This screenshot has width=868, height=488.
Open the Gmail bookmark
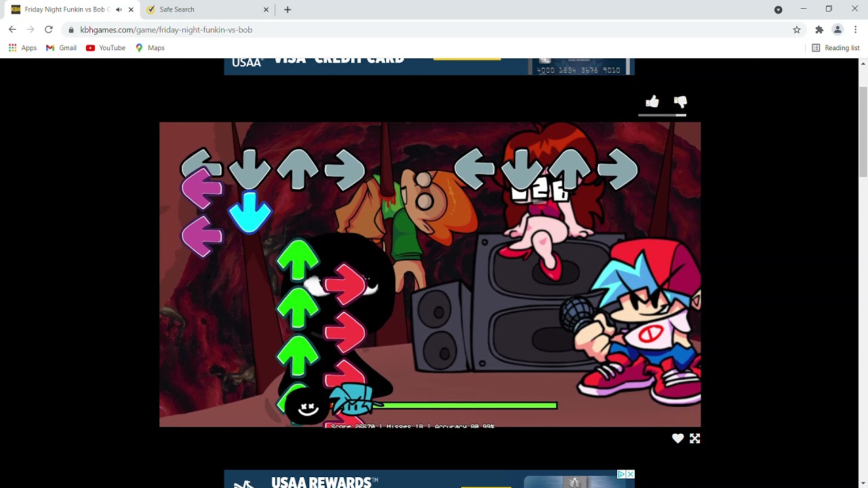pyautogui.click(x=61, y=48)
